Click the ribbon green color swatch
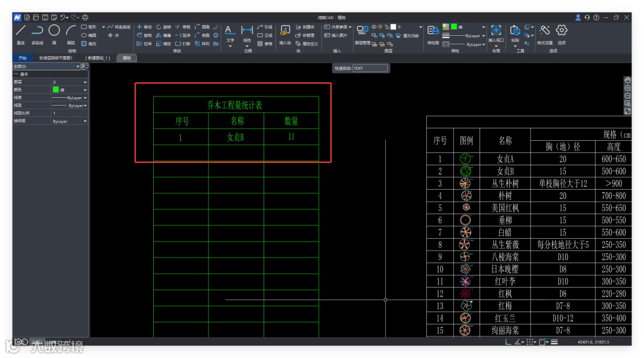Viewport: 644px width, 358px height. 454,27
